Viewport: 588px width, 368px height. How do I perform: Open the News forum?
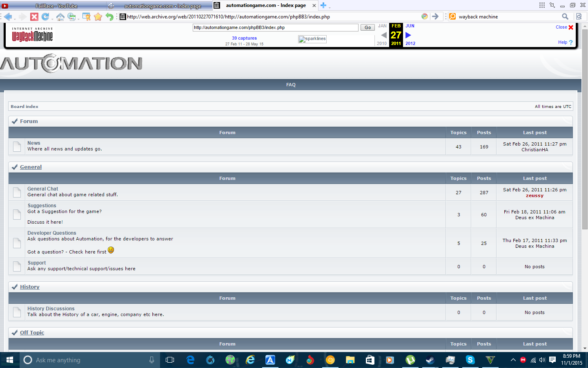(34, 143)
